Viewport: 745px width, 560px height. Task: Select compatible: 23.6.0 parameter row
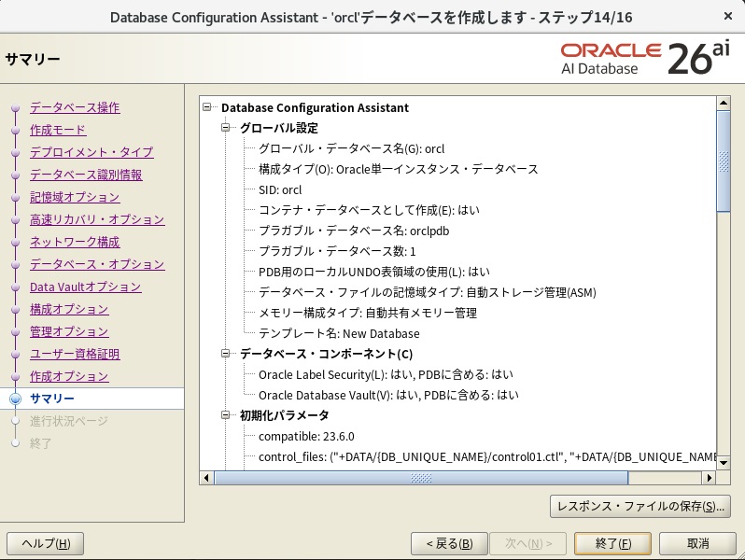(x=306, y=436)
